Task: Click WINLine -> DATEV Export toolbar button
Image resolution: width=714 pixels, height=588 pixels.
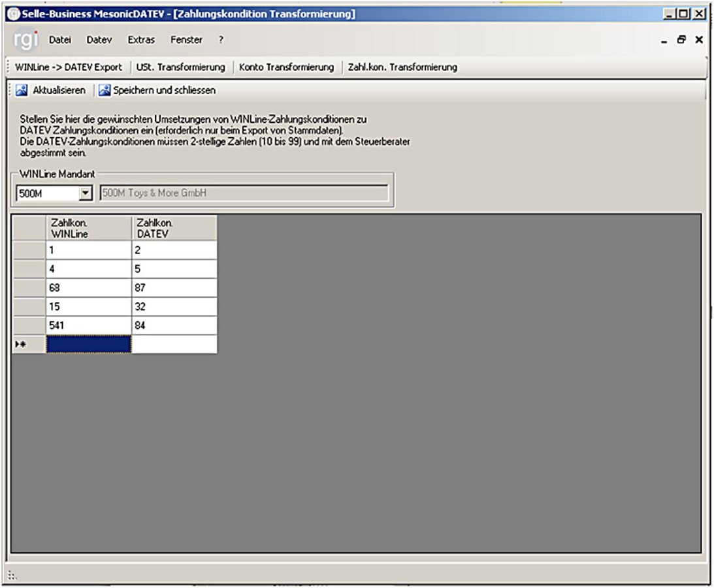Action: point(68,67)
